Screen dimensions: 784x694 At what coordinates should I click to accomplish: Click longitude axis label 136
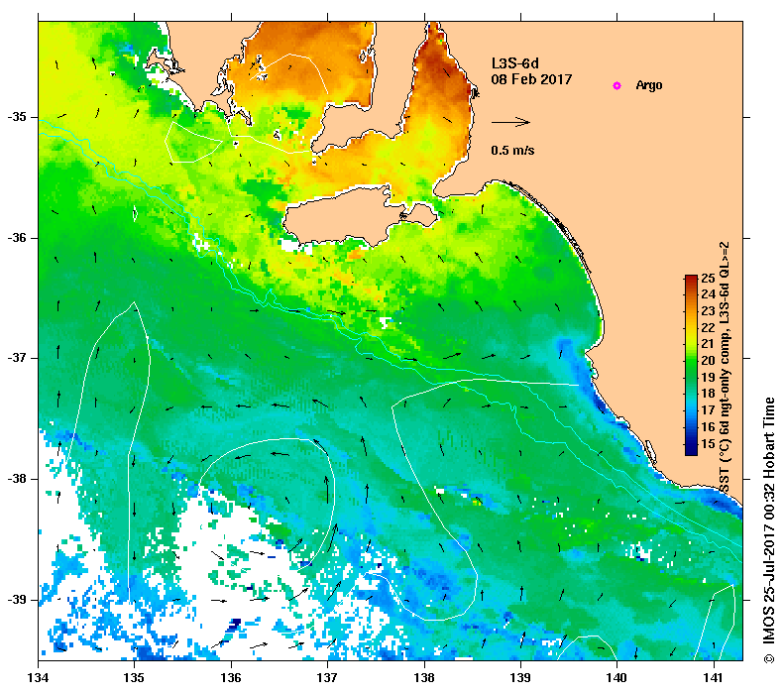231,678
